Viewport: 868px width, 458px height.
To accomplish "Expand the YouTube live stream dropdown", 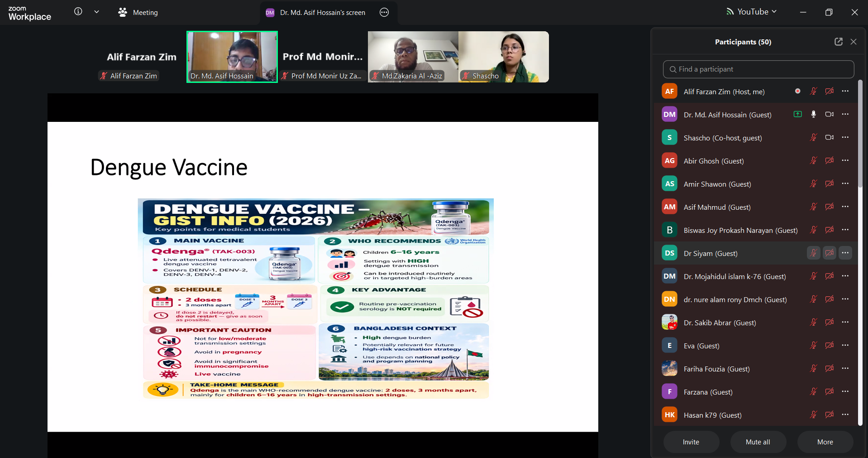I will [751, 12].
